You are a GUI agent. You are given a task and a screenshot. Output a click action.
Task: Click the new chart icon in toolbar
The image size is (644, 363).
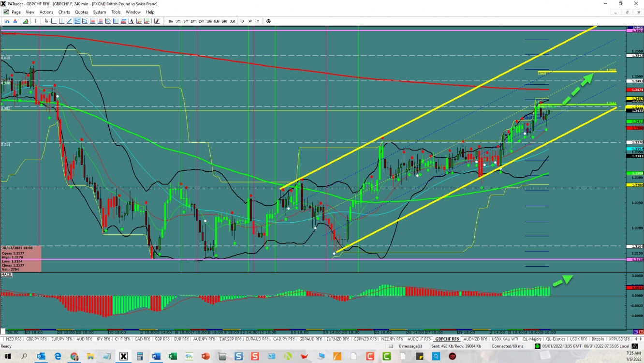(x=25, y=21)
